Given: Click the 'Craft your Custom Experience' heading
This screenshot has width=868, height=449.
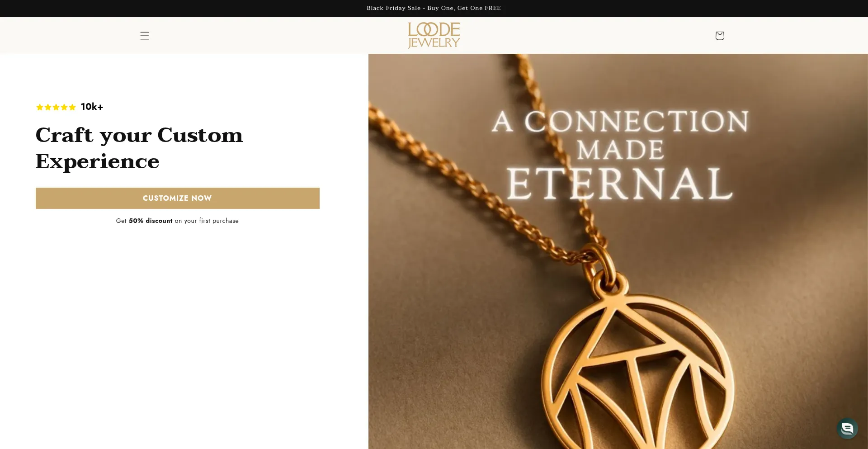Looking at the screenshot, I should [139, 148].
